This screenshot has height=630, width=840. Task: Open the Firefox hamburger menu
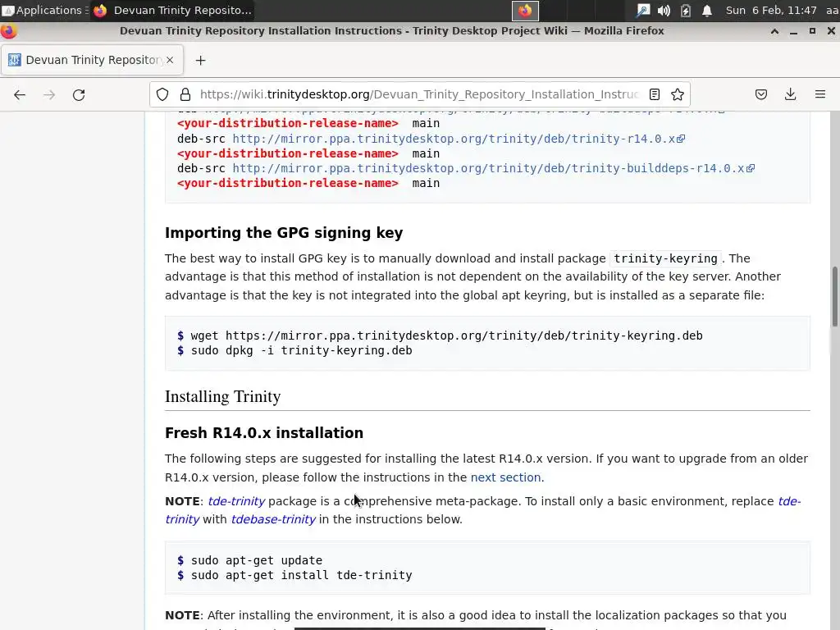pyautogui.click(x=819, y=95)
